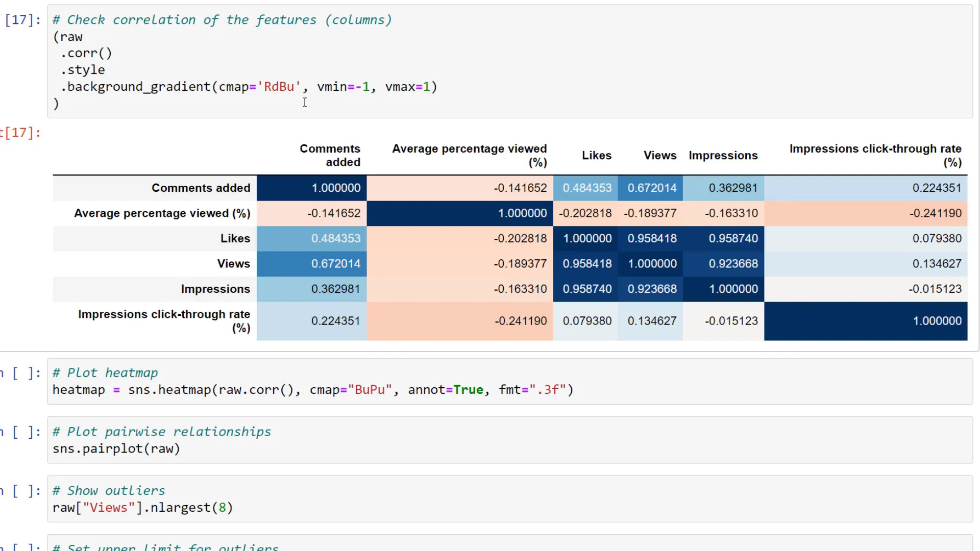Click the 1.000000 diagonal cell for Comments added

[x=336, y=188]
